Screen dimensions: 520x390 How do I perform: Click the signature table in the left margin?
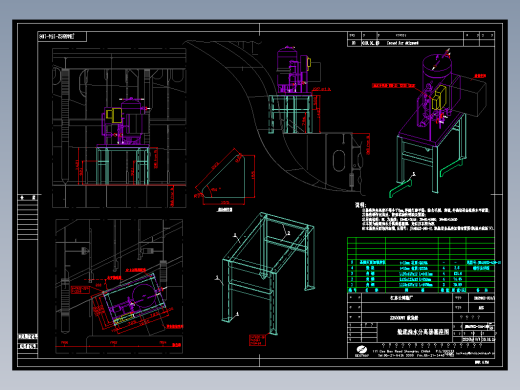pyautogui.click(x=28, y=217)
